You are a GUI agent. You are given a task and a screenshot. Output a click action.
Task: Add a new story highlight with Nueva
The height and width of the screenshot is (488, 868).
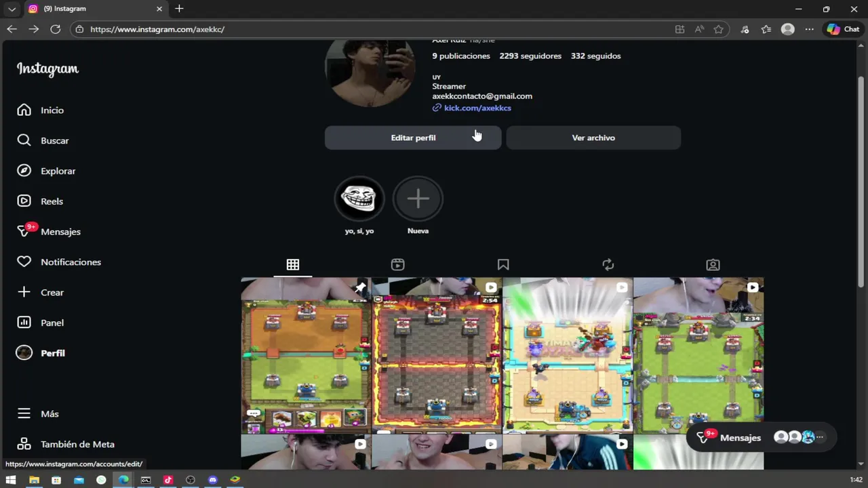pos(418,205)
